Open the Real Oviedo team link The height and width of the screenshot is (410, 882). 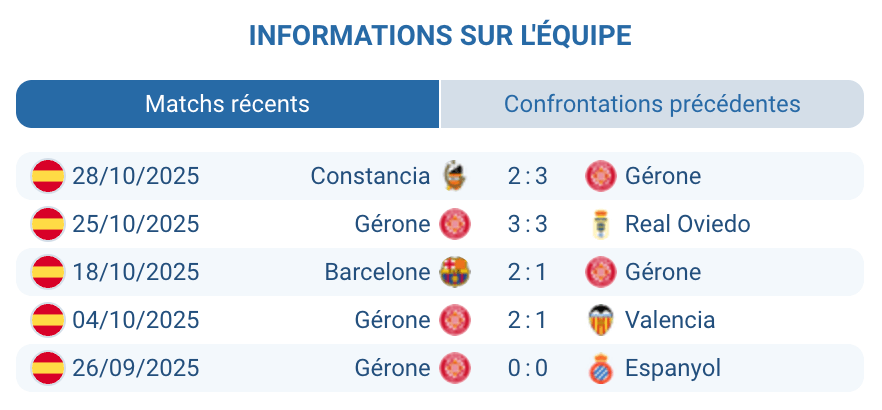point(687,224)
